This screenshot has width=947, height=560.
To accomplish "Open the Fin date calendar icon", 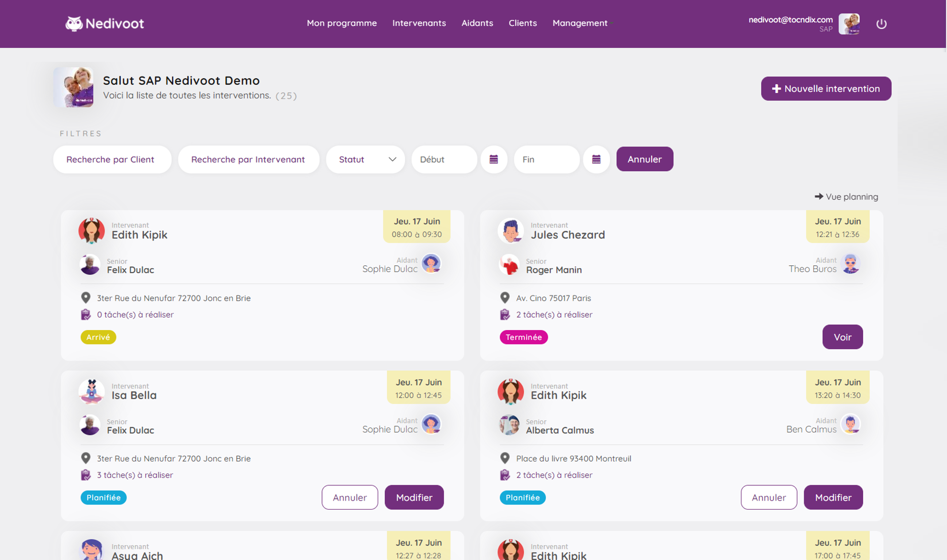I will (596, 160).
